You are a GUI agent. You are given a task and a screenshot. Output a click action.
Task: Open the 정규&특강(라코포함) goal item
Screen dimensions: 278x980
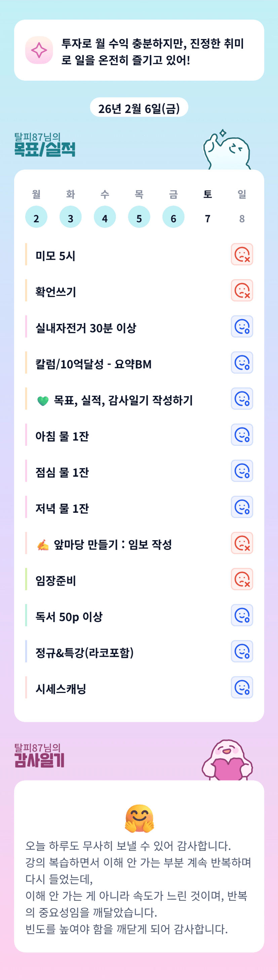pos(84,652)
